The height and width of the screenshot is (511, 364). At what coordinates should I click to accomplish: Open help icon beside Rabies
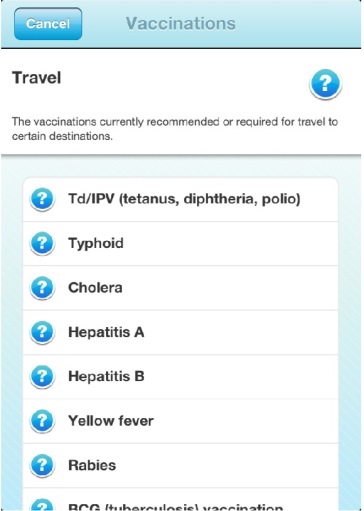pos(42,465)
